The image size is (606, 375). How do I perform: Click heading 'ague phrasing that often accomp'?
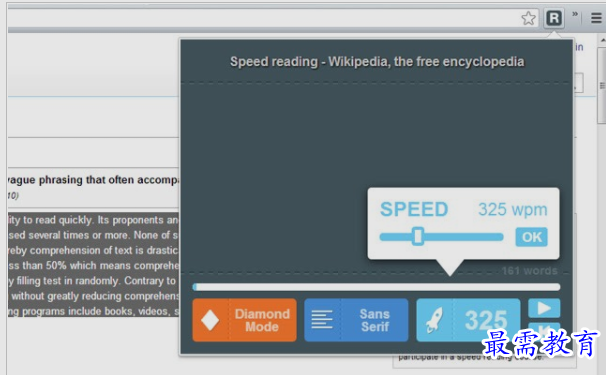coord(93,180)
